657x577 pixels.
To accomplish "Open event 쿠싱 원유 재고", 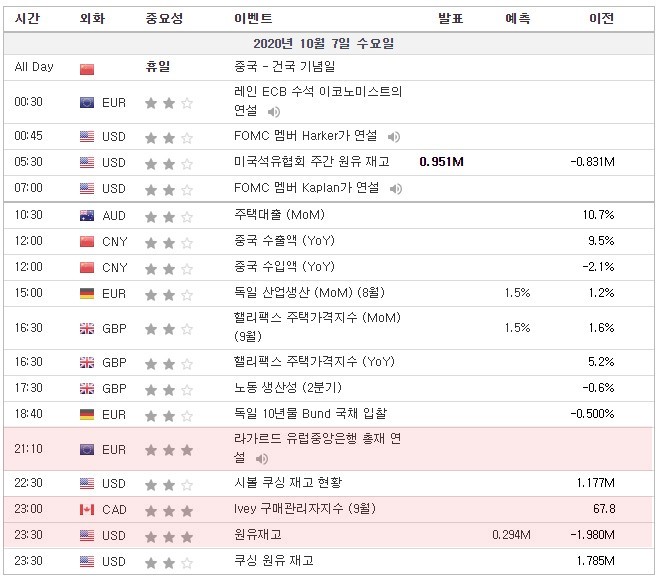I will (274, 561).
